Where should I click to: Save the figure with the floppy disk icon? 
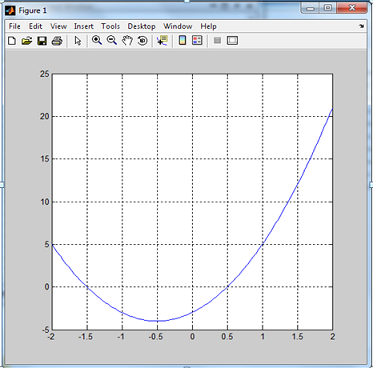pos(42,41)
